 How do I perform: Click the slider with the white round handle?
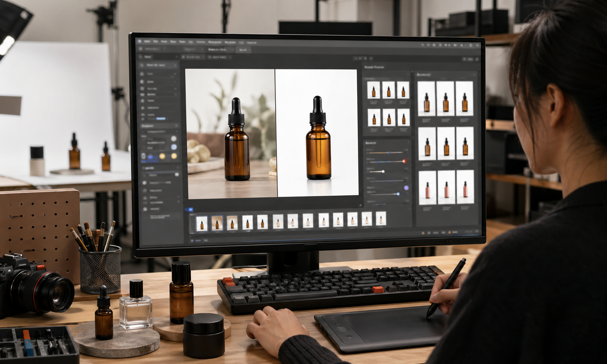click(x=382, y=171)
